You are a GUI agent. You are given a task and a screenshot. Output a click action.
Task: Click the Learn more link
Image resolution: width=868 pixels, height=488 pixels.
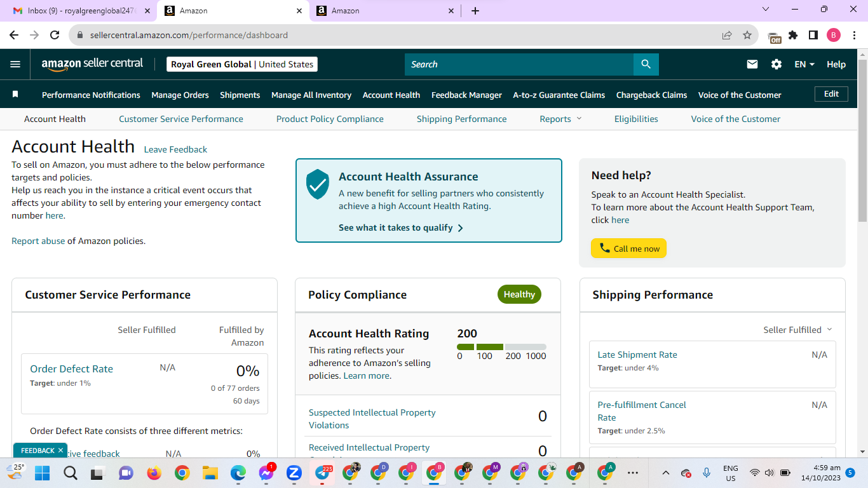366,376
